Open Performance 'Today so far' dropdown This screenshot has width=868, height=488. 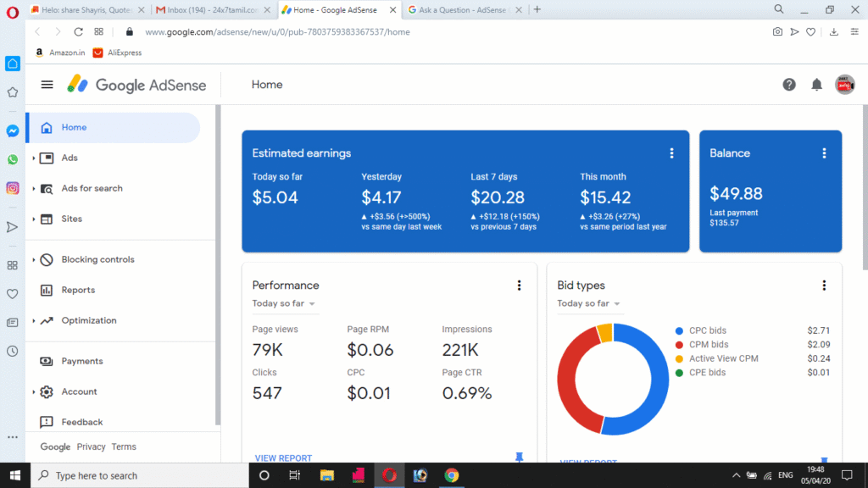pos(284,303)
